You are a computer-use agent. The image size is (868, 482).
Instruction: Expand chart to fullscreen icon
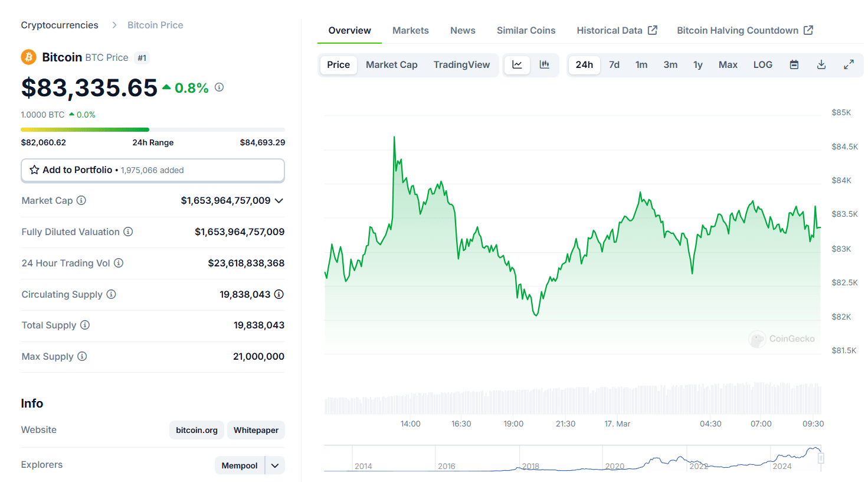849,65
